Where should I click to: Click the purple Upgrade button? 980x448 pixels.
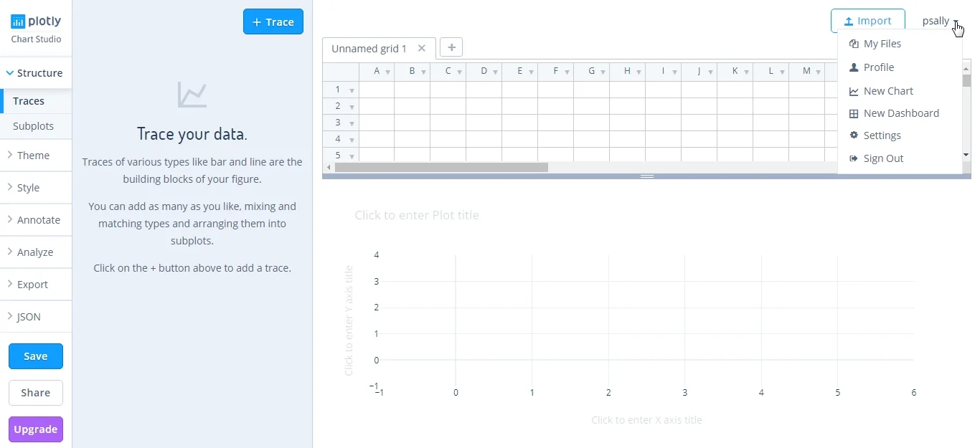point(36,429)
